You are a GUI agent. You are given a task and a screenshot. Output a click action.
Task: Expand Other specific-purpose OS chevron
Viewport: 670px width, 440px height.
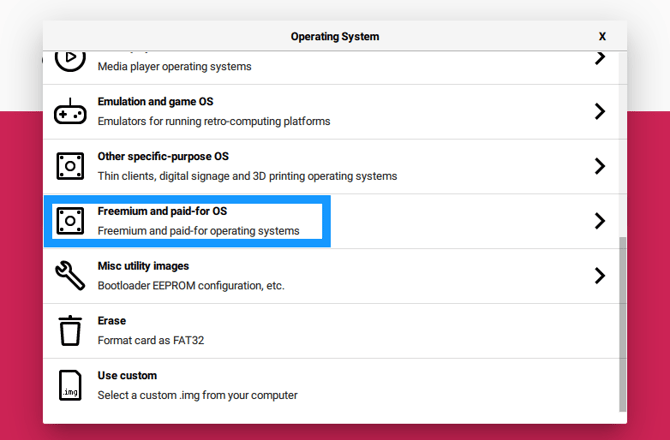coord(600,166)
